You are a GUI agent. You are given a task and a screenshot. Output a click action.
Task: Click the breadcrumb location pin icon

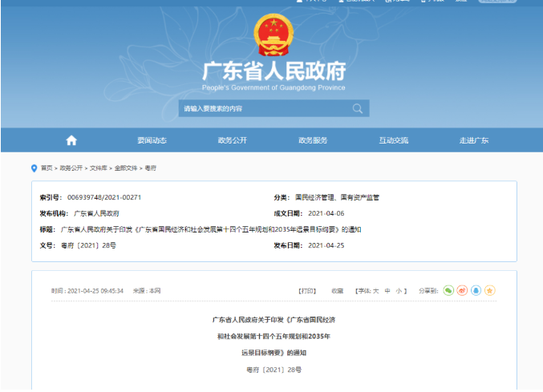(34, 168)
